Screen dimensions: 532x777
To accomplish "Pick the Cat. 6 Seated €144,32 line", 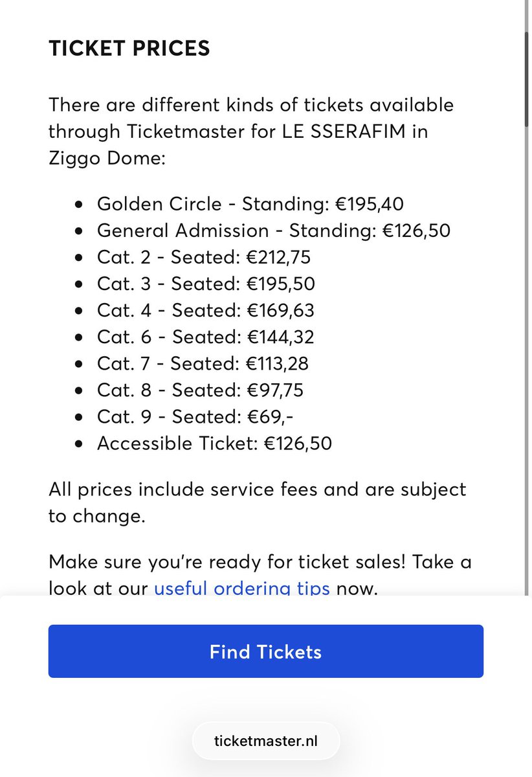I will point(206,337).
